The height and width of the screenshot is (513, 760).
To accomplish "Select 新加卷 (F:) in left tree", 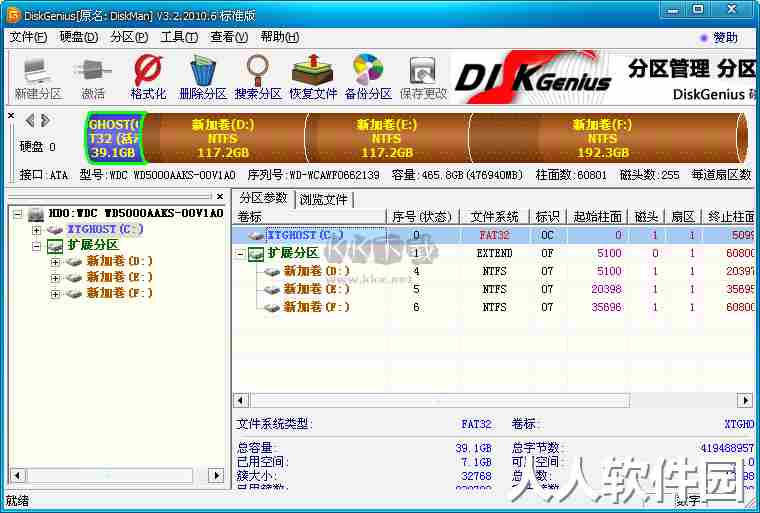I will pyautogui.click(x=119, y=293).
